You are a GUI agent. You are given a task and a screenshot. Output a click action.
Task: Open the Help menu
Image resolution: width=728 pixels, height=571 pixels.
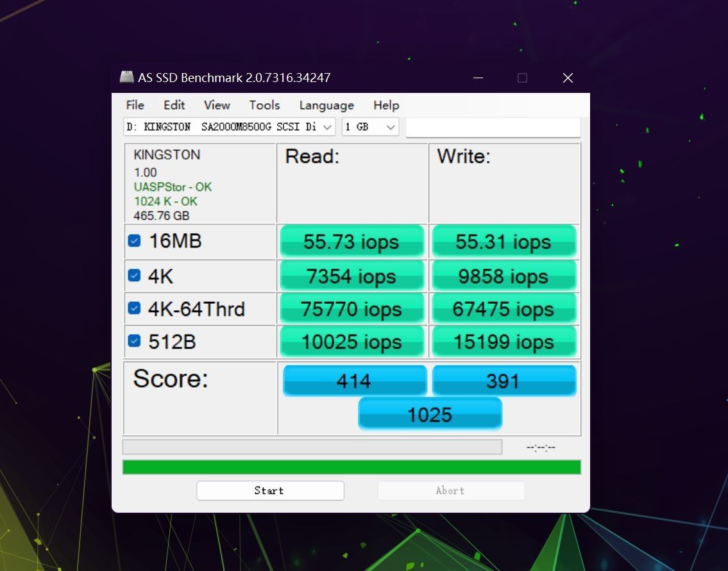(386, 105)
